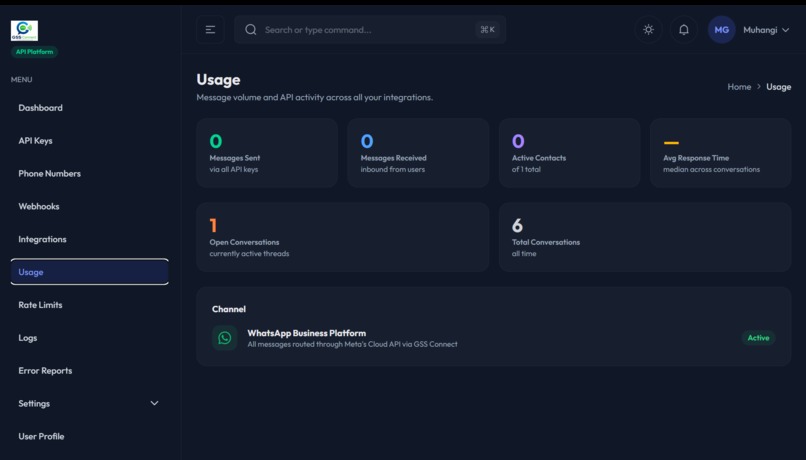Click the Channel section heading
The height and width of the screenshot is (460, 806).
229,309
